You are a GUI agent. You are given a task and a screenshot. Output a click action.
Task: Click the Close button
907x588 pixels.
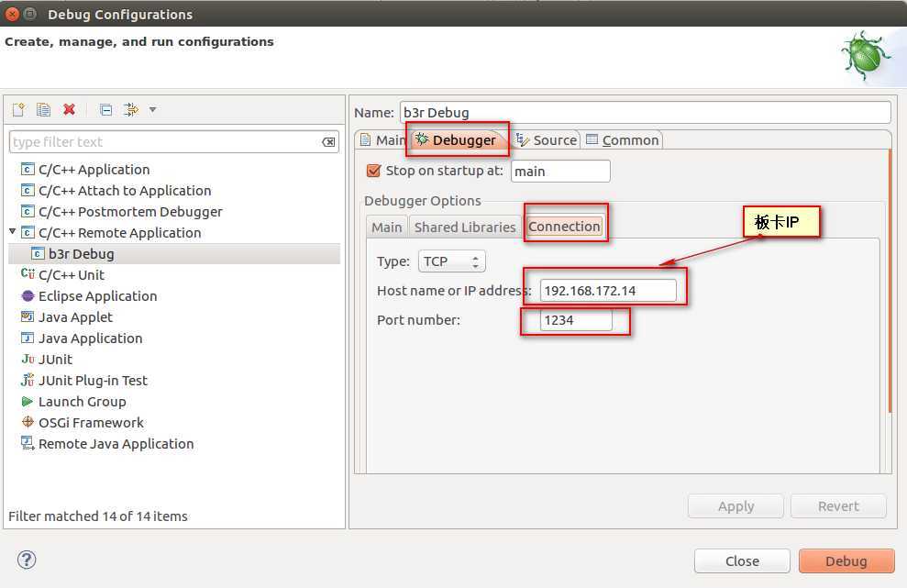tap(741, 561)
